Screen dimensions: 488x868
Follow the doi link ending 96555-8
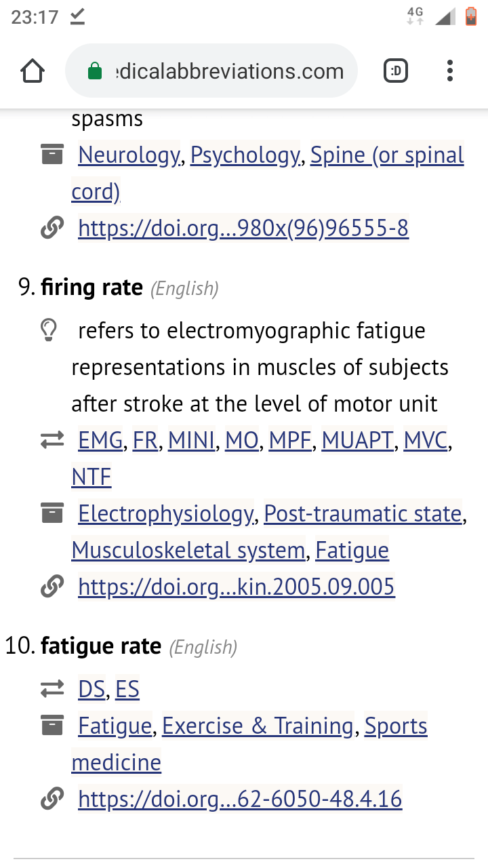243,229
